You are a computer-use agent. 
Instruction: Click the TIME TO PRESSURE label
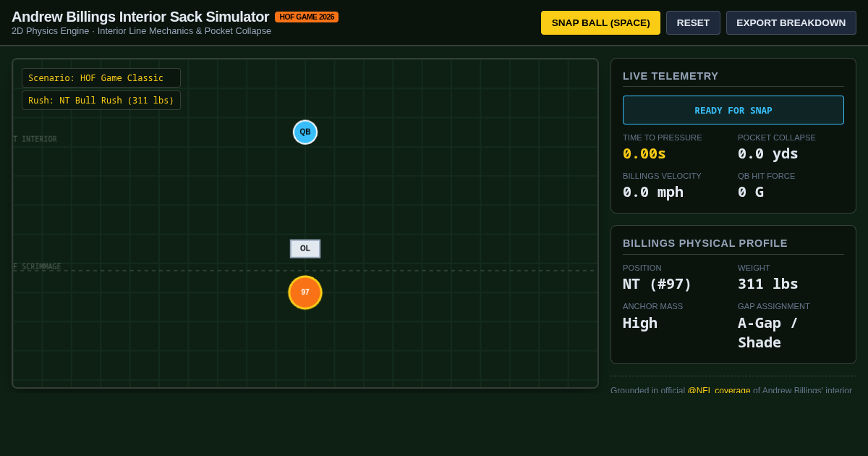point(663,138)
